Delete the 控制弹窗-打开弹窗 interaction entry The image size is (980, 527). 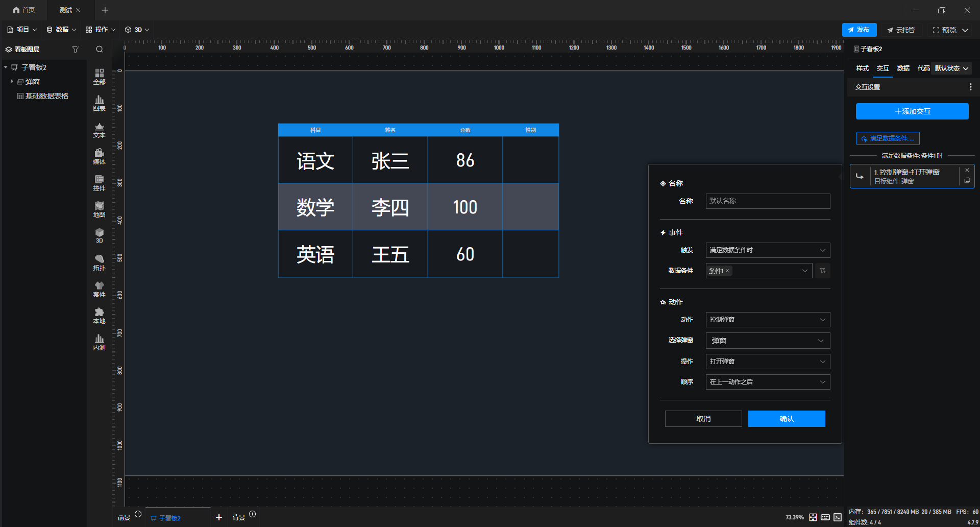tap(967, 170)
